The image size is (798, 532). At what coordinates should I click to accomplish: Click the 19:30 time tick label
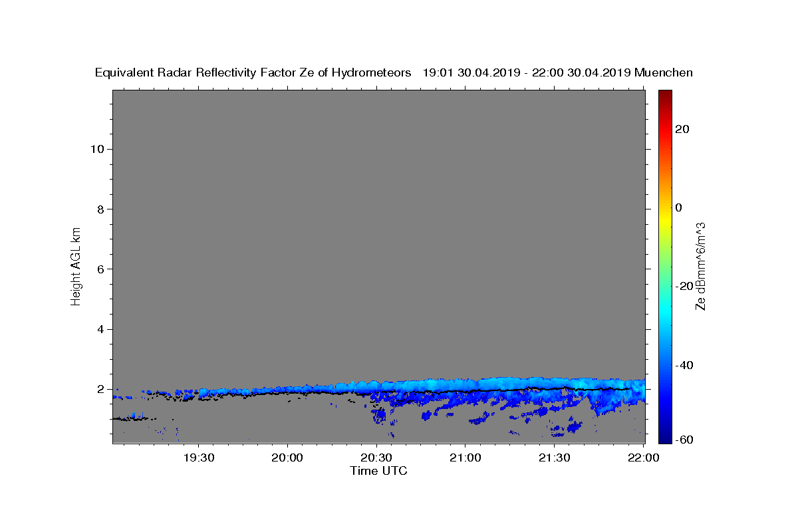coord(199,458)
